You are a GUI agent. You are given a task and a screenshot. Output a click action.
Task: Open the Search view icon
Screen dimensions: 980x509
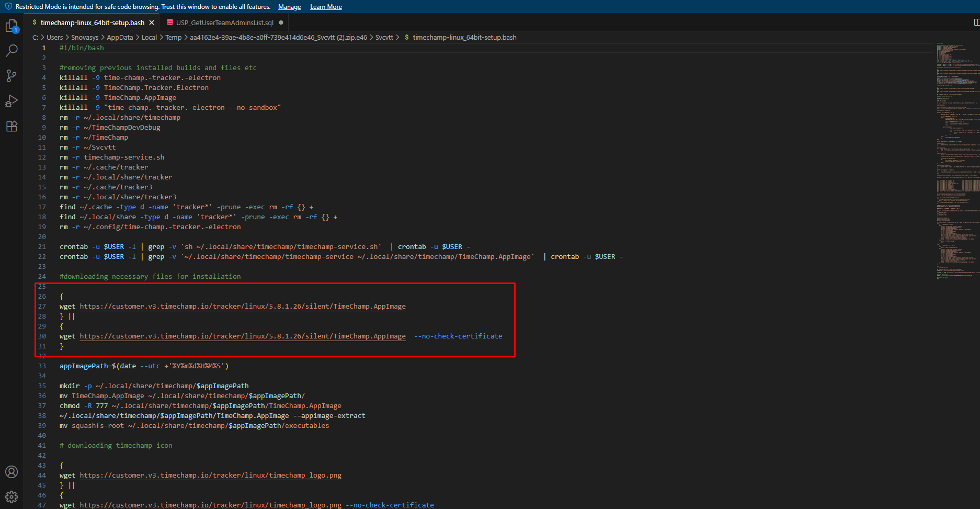pyautogui.click(x=12, y=51)
